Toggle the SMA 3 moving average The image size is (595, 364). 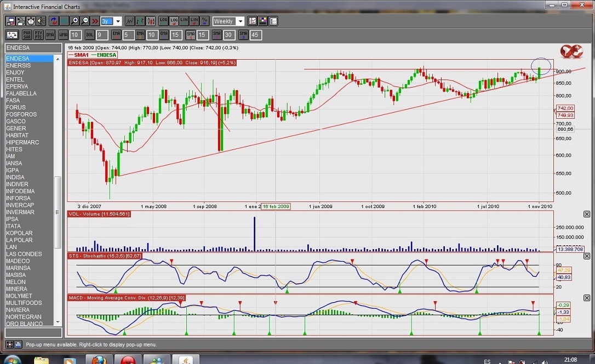[243, 35]
